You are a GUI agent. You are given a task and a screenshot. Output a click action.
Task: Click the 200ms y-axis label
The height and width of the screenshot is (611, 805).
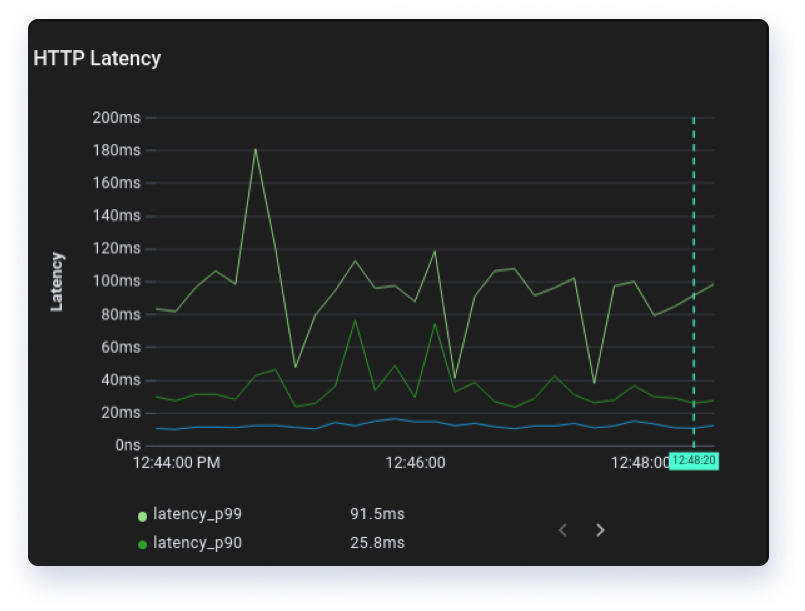pyautogui.click(x=116, y=116)
